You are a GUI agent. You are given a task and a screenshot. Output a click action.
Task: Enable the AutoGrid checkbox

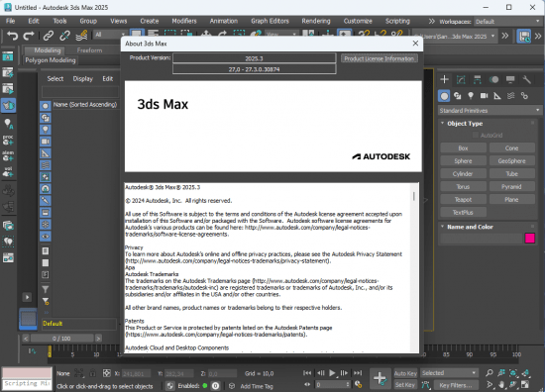click(476, 135)
